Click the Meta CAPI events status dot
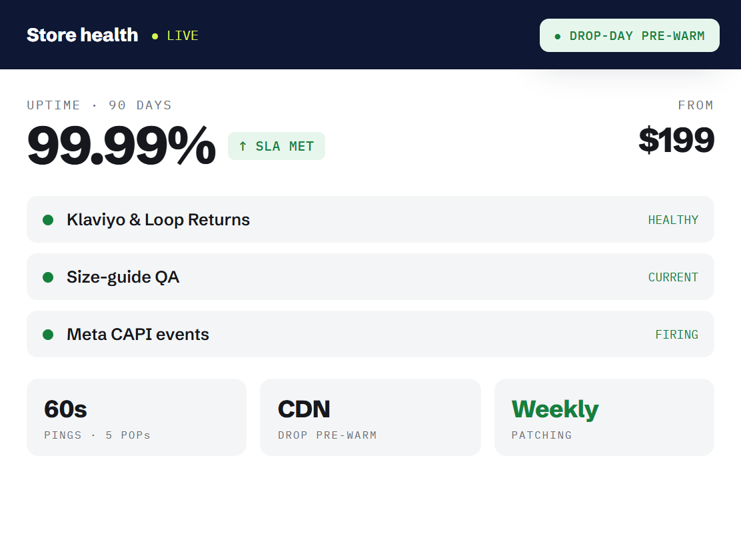This screenshot has height=560, width=741. click(48, 335)
